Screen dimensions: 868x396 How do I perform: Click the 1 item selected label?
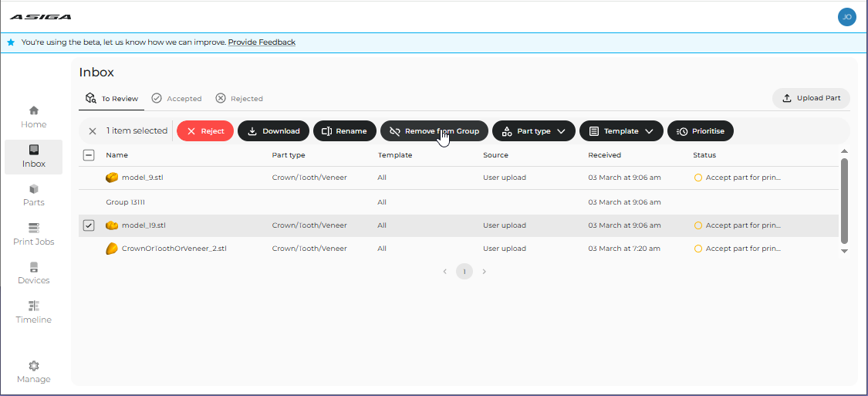[137, 130]
